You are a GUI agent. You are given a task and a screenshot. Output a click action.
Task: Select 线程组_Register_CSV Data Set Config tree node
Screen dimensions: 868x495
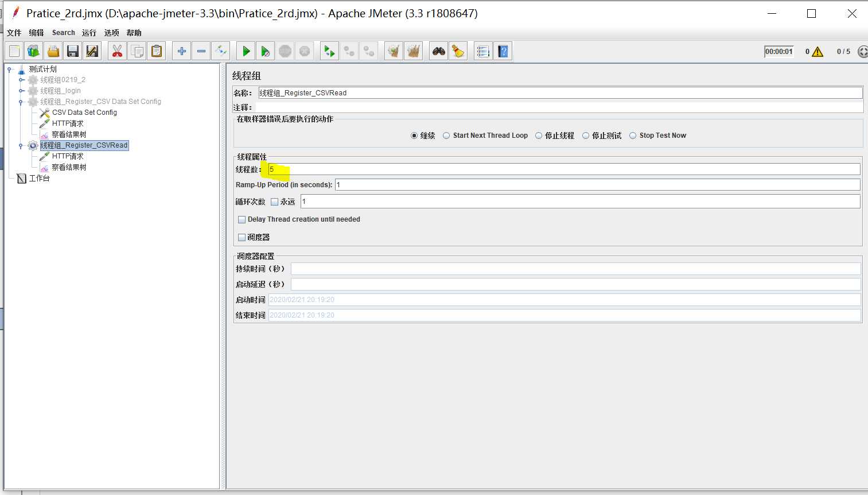click(100, 102)
